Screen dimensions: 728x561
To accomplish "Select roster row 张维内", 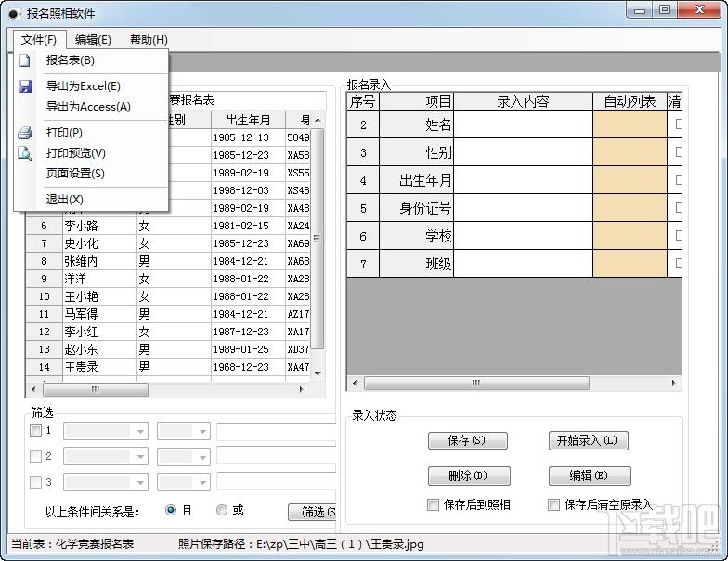I will coord(167,262).
